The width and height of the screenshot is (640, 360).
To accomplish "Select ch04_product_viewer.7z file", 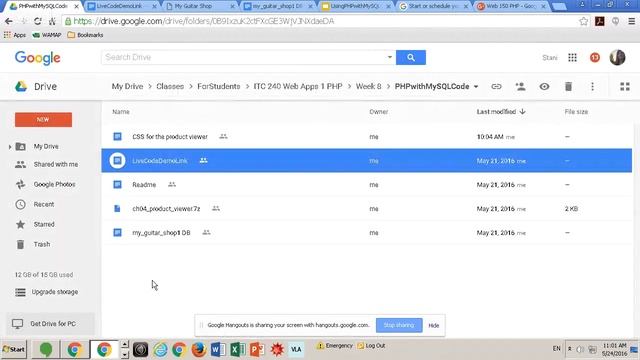I will [x=367, y=209].
